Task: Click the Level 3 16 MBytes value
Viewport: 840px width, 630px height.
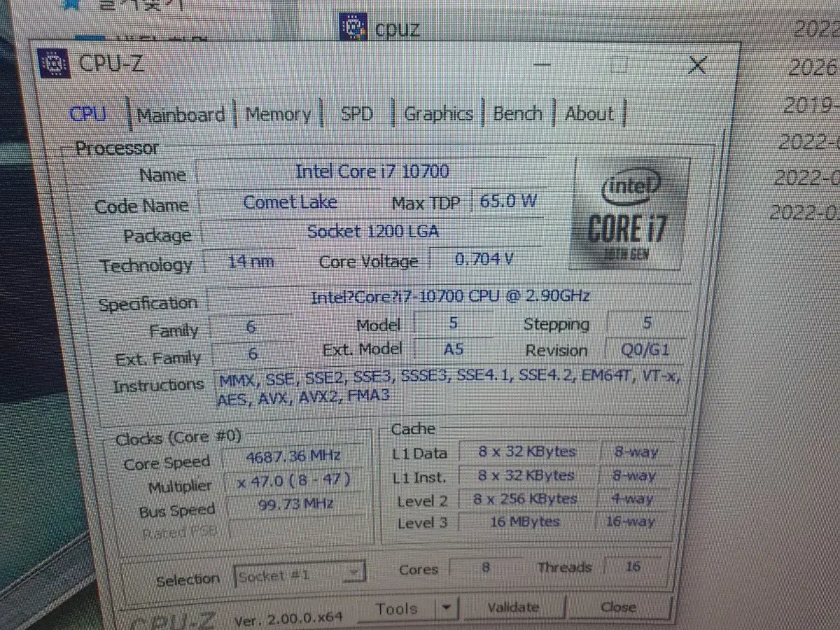Action: point(525,522)
